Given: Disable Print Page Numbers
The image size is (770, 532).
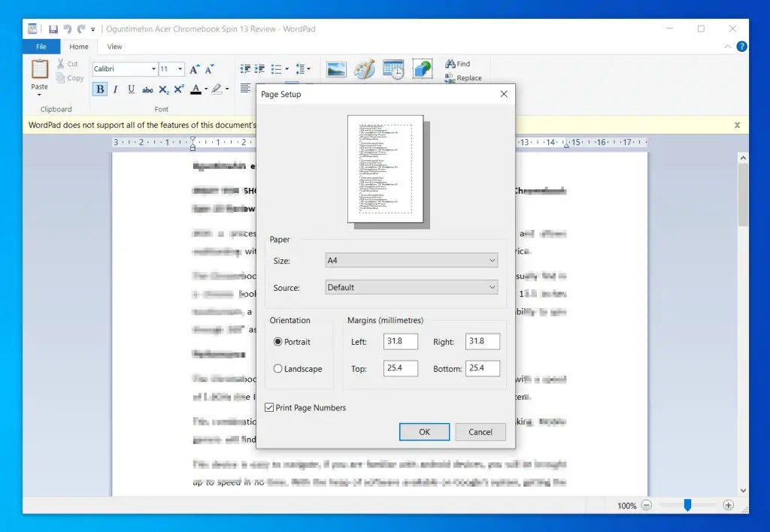Looking at the screenshot, I should coord(269,407).
